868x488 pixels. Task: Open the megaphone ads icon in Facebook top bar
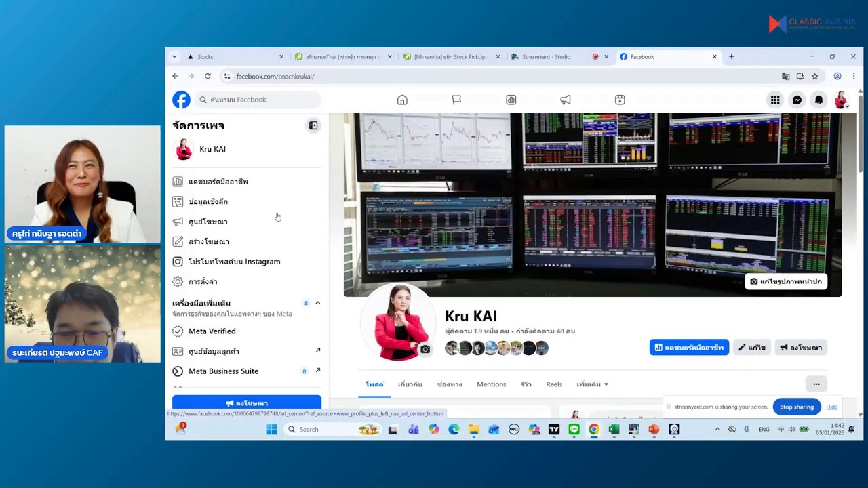pos(566,100)
